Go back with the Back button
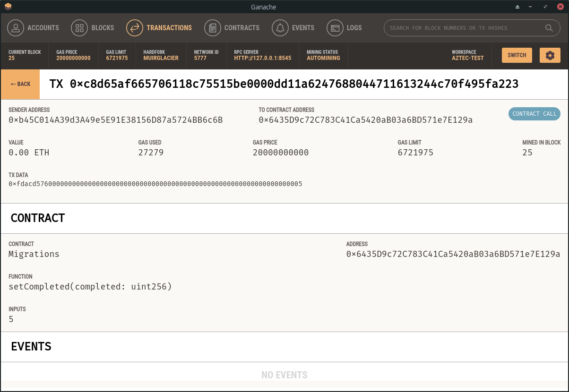 [20, 84]
